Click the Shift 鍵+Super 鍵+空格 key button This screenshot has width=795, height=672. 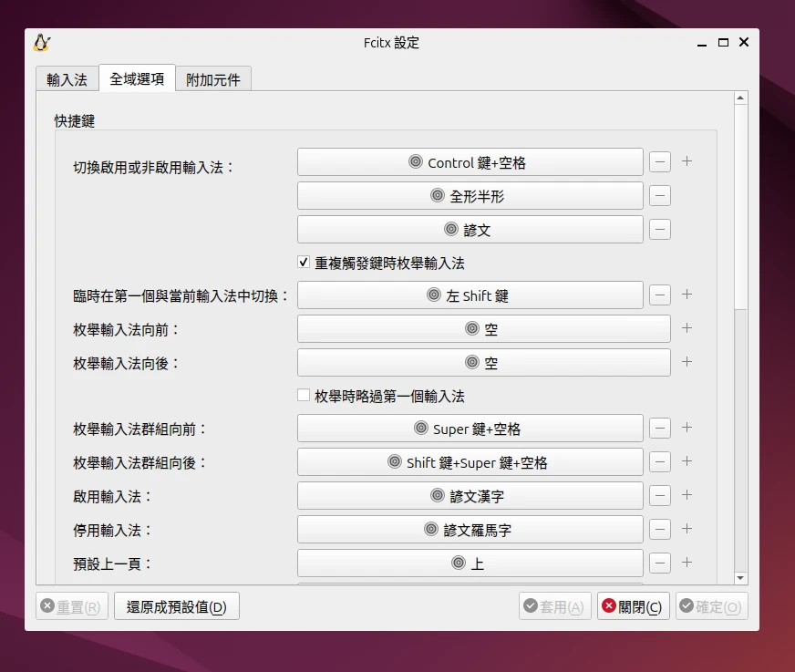tap(470, 462)
